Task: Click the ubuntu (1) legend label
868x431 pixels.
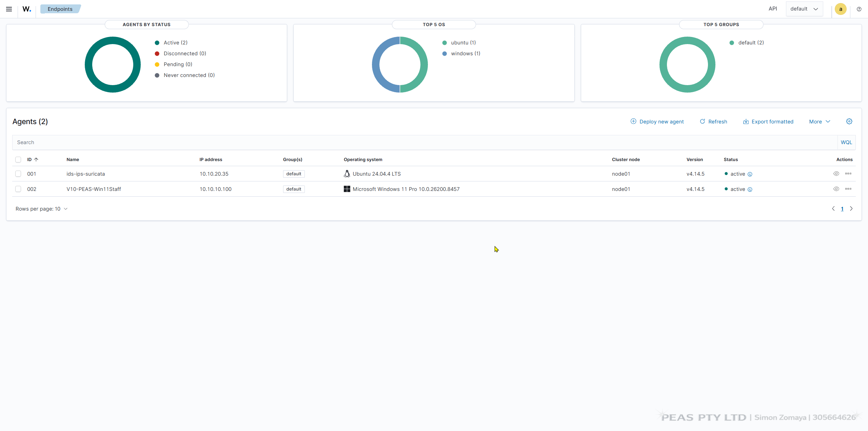Action: (463, 43)
